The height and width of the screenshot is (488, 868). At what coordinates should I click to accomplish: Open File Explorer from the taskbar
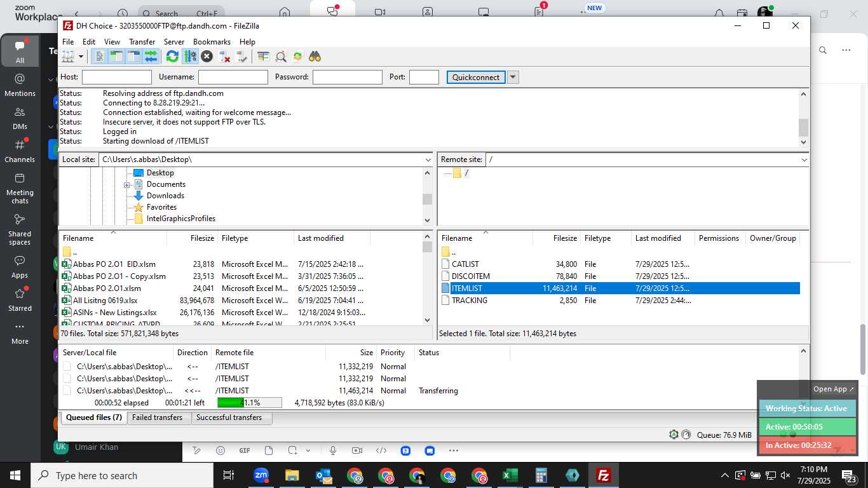(292, 475)
